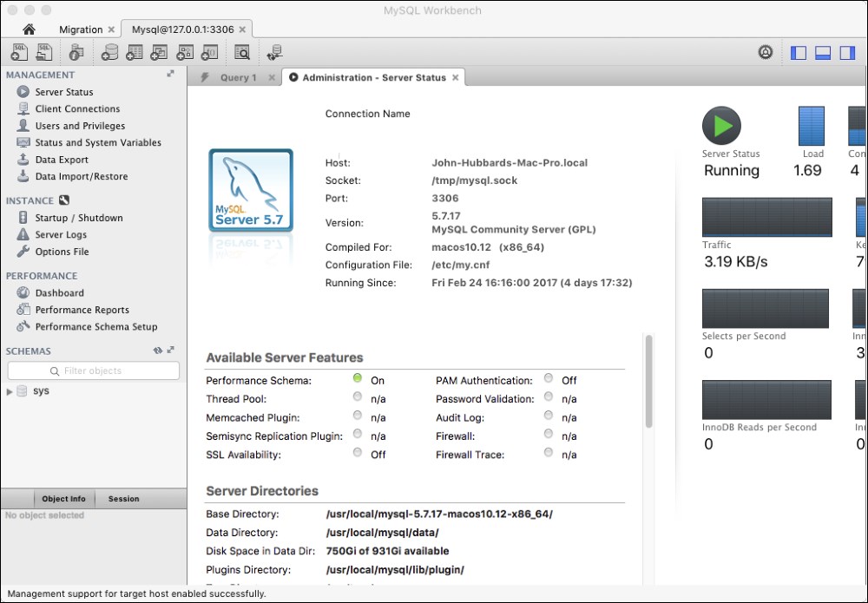Click the Base Directory path value
The height and width of the screenshot is (603, 868).
[439, 514]
